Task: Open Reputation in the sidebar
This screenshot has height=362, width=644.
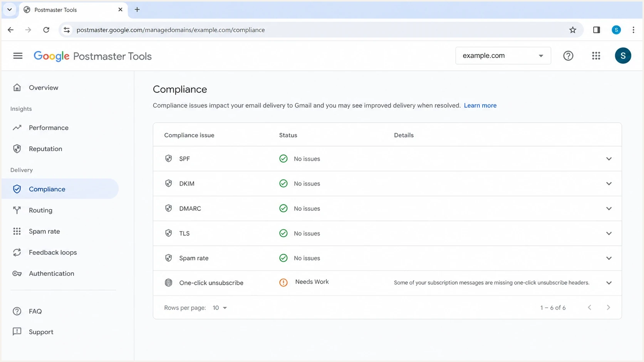Action: (x=45, y=149)
